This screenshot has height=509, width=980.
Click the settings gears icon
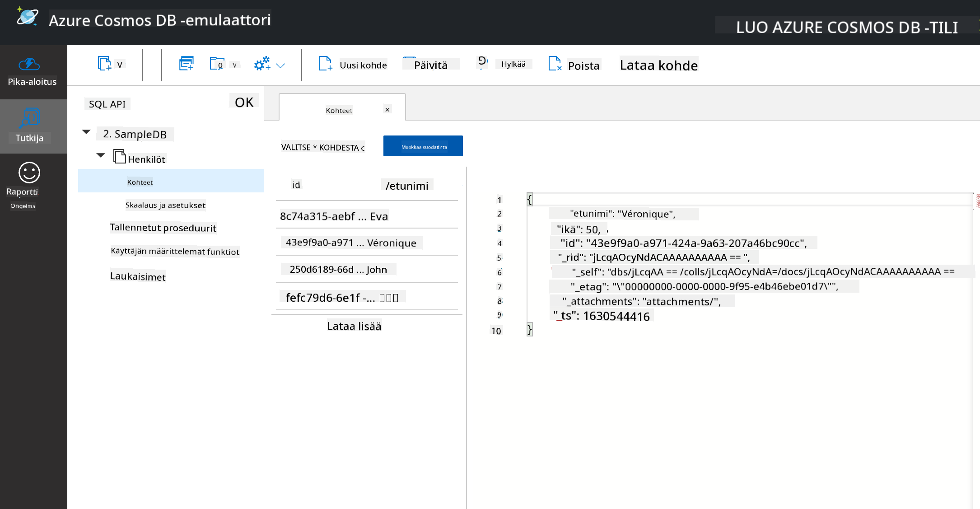point(262,64)
